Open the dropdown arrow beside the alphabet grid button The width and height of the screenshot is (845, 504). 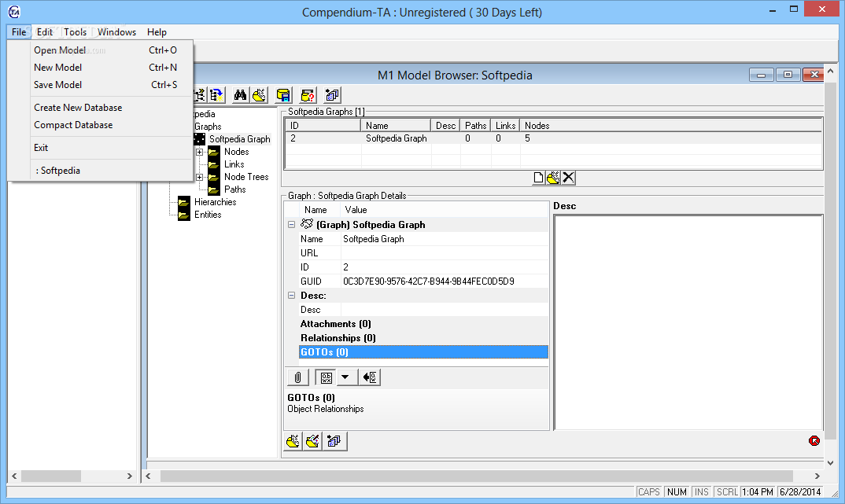[x=345, y=377]
